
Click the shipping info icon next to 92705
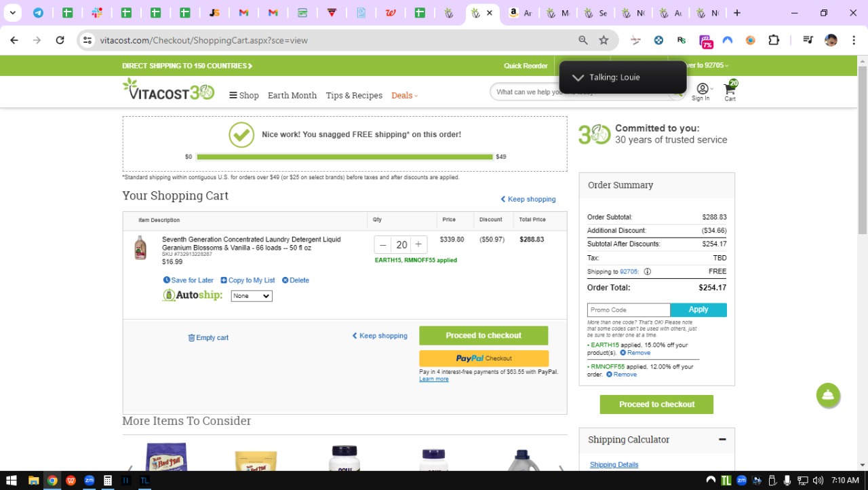[x=647, y=271]
